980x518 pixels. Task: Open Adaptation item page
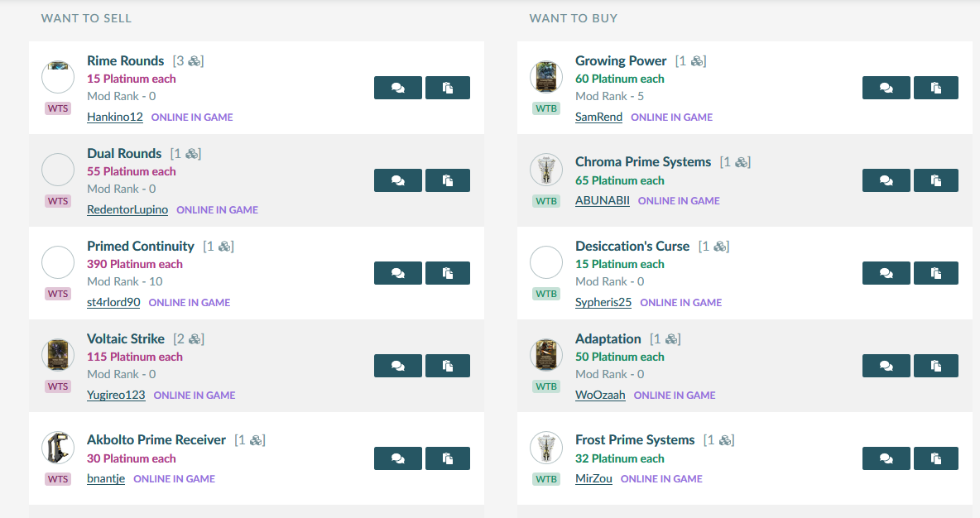(608, 338)
